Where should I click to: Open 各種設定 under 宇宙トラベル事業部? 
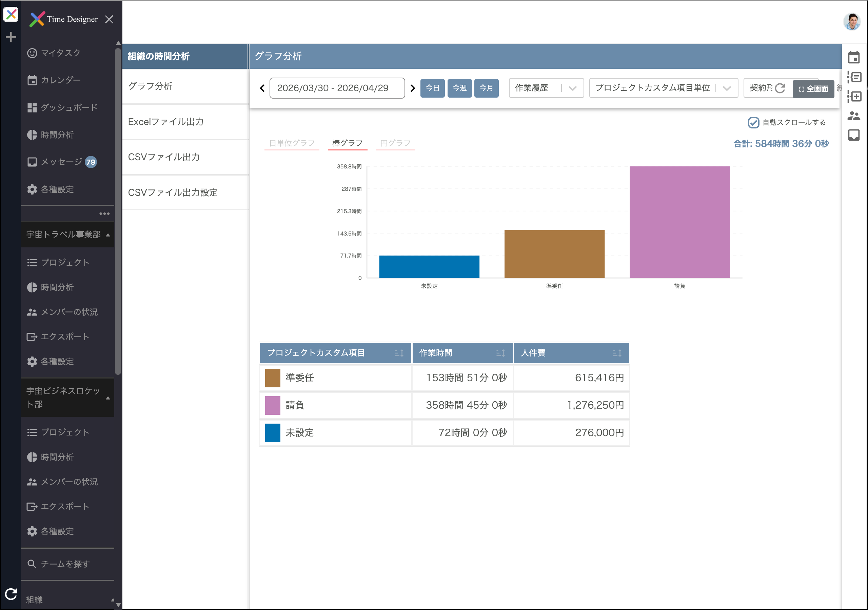(x=68, y=362)
